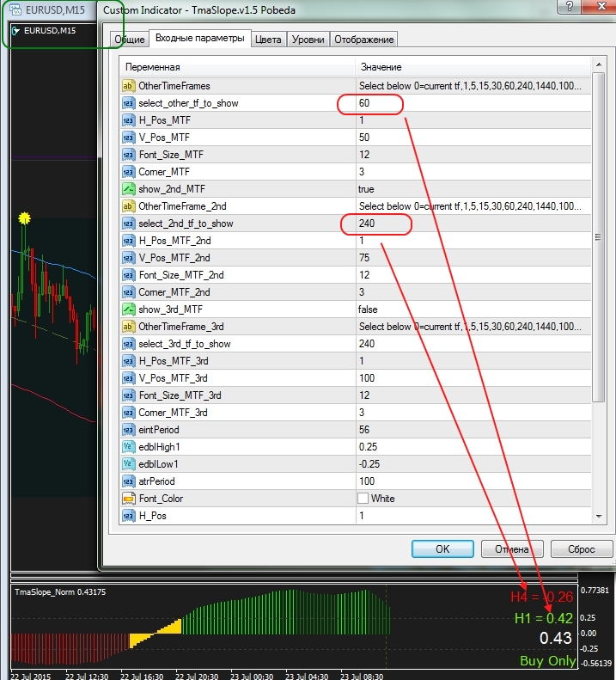Image resolution: width=616 pixels, height=680 pixels.
Task: Confirm settings with the OK button
Action: [442, 549]
